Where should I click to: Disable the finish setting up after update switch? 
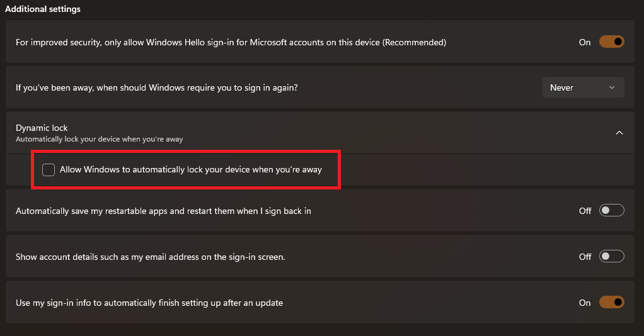(611, 303)
